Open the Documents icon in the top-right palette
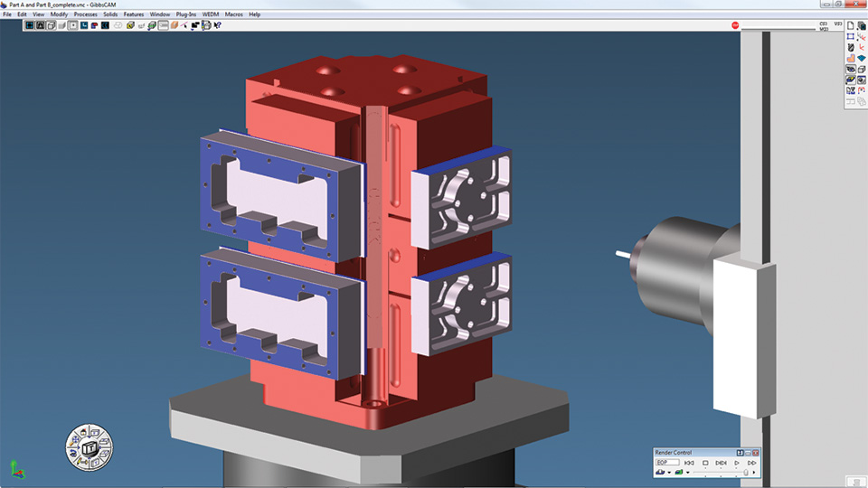Screen dimensions: 868x488 [x=851, y=25]
